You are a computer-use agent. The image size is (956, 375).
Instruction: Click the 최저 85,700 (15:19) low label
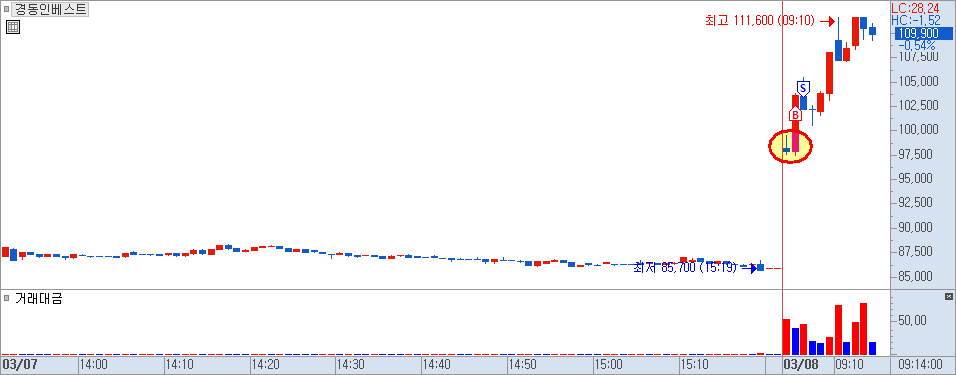tap(686, 267)
